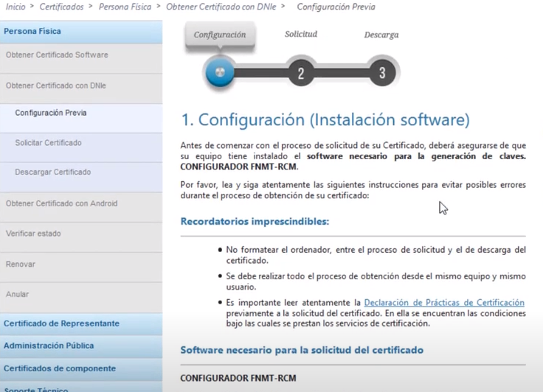543x392 pixels.
Task: Open Obtener Certificado Software menu item
Action: tap(81, 58)
